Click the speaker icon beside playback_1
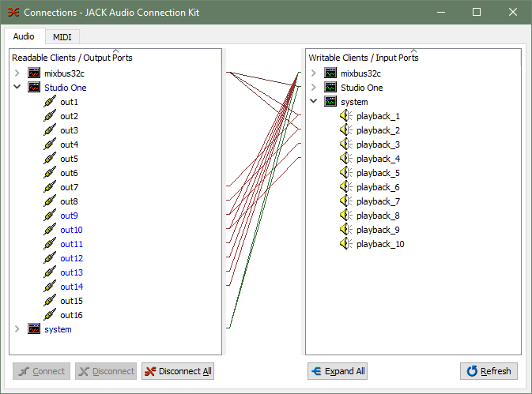 346,116
